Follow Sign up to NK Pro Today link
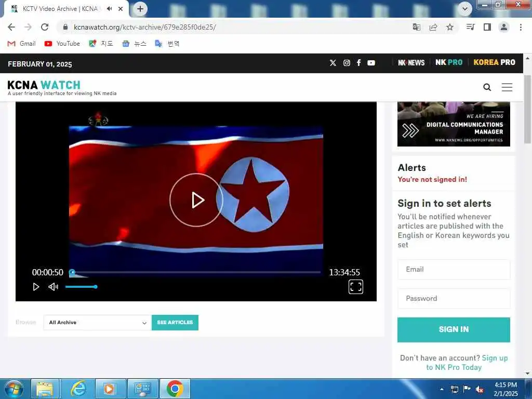532x399 pixels. point(467,363)
